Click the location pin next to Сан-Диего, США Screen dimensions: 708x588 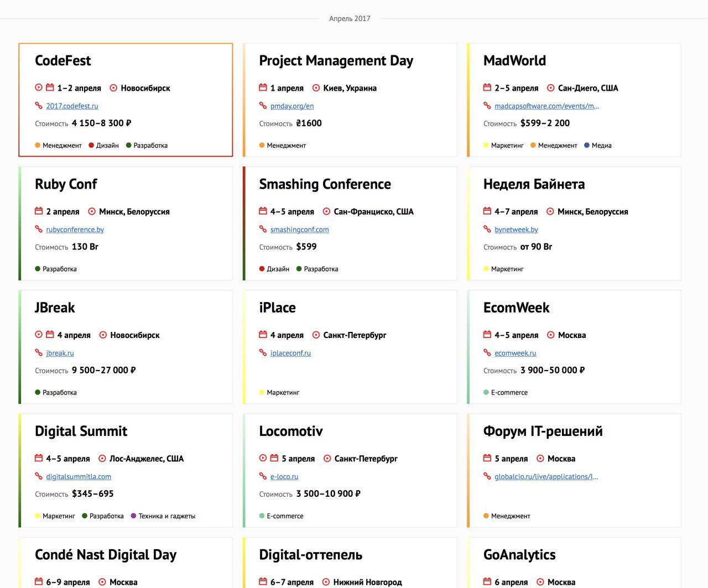pyautogui.click(x=551, y=87)
